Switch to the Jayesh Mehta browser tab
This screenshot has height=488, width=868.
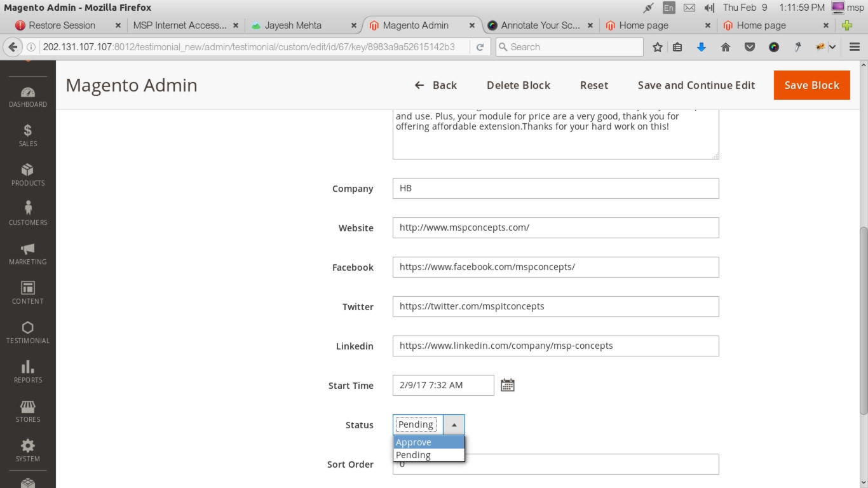[x=293, y=25]
